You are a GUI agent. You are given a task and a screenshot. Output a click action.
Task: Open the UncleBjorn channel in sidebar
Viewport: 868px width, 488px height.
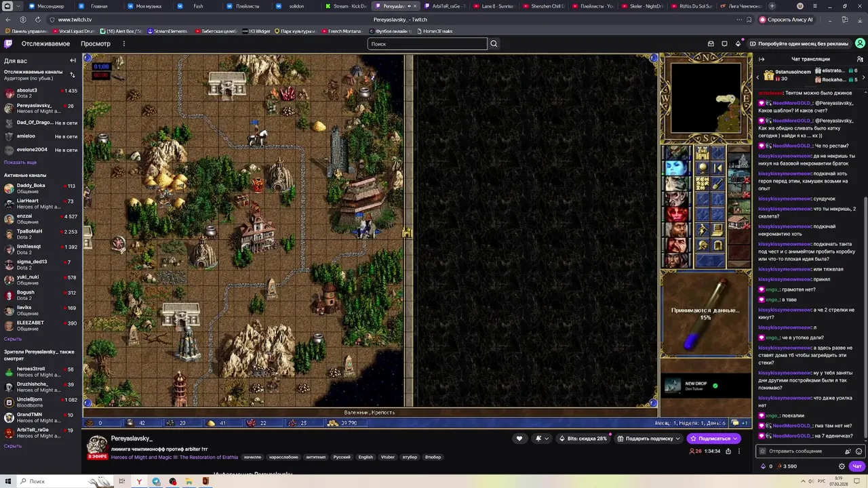click(x=41, y=402)
